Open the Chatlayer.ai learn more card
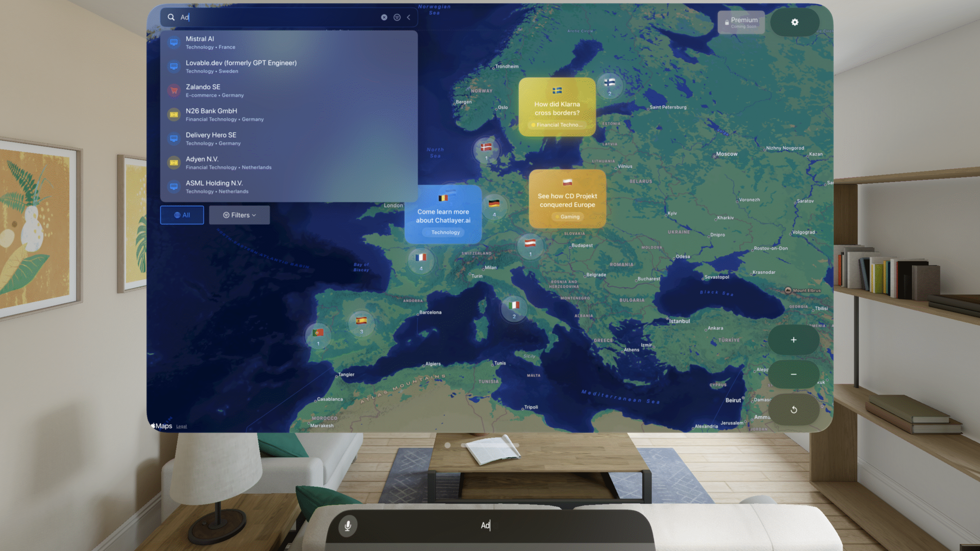 click(443, 214)
